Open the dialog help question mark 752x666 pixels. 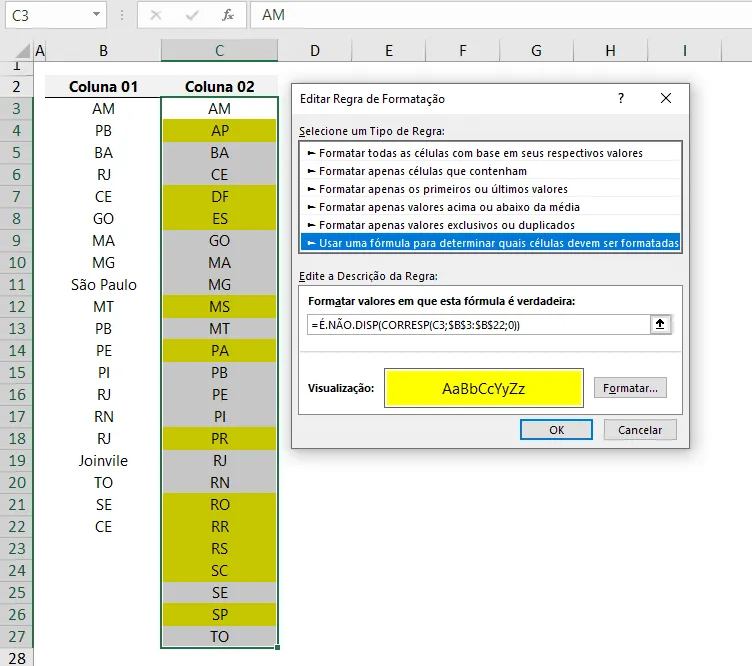pos(621,98)
